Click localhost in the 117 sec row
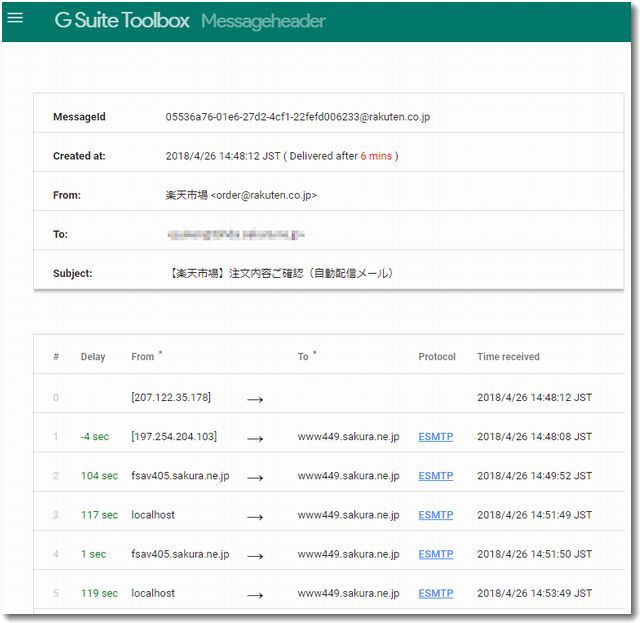The width and height of the screenshot is (640, 623). (x=153, y=515)
